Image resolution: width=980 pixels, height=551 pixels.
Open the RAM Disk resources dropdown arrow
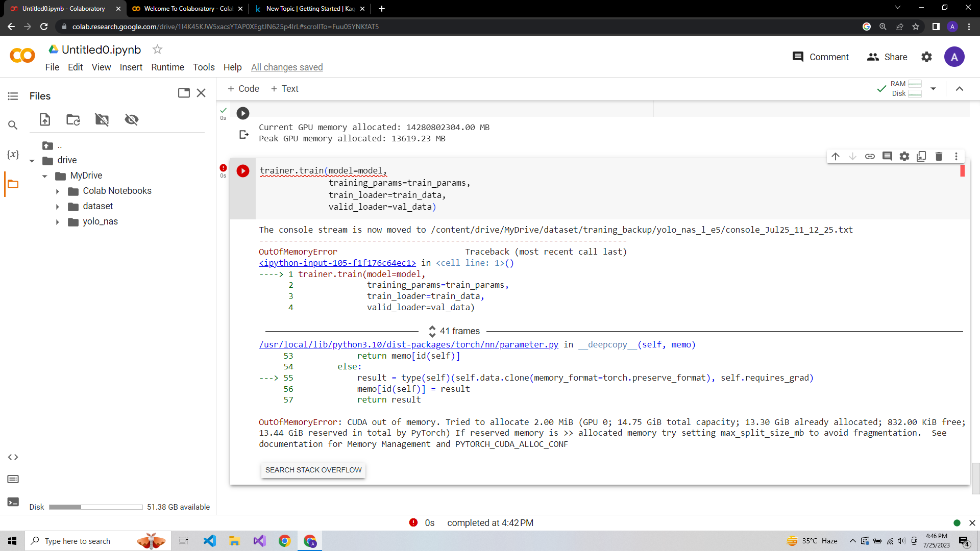[x=933, y=89]
